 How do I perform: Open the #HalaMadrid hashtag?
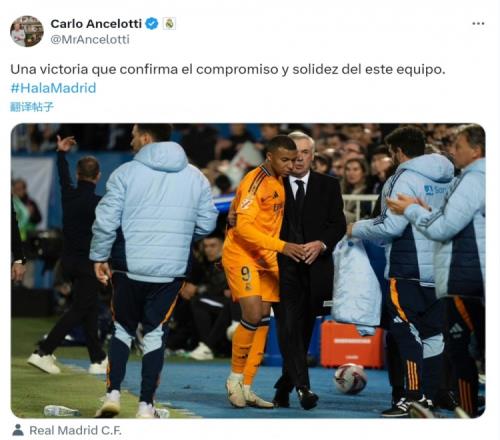[53, 88]
